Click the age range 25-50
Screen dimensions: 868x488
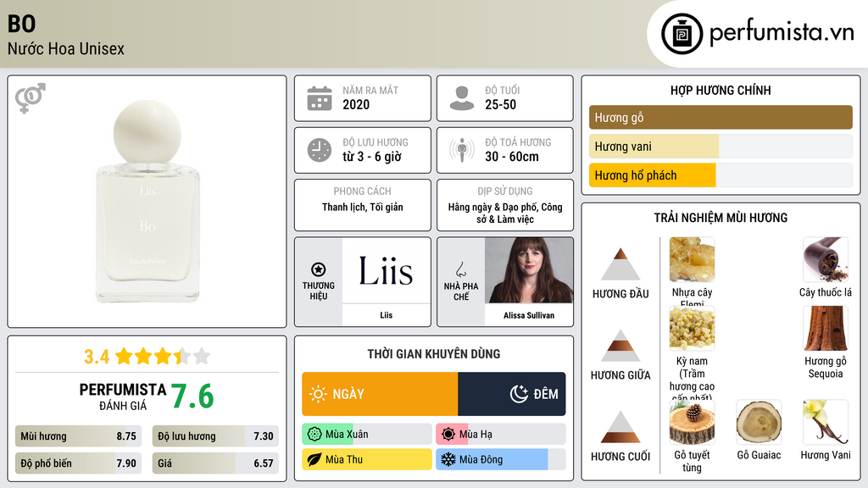coord(500,104)
